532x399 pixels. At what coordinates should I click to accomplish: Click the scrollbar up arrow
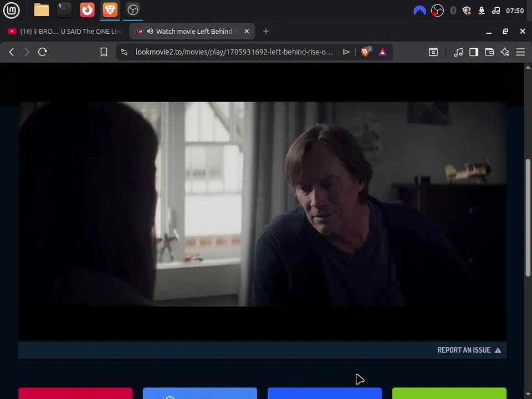pos(528,67)
